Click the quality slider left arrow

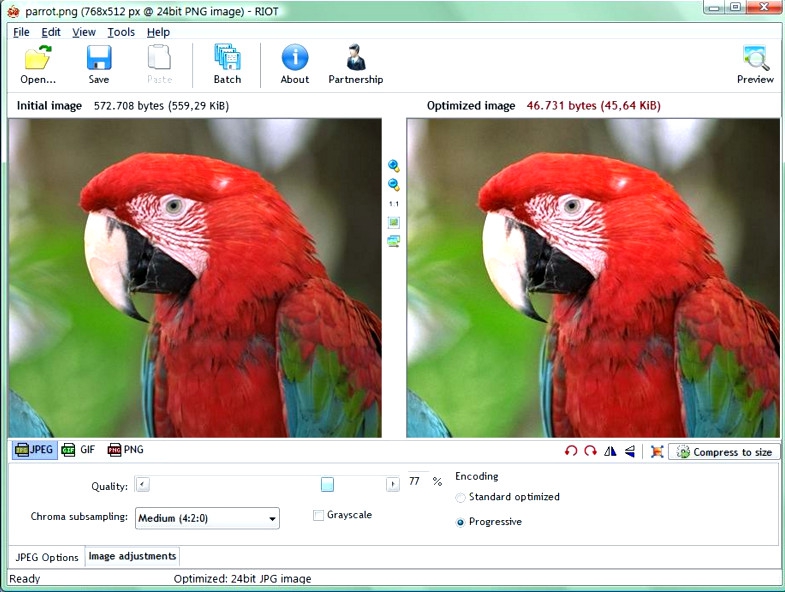click(142, 485)
